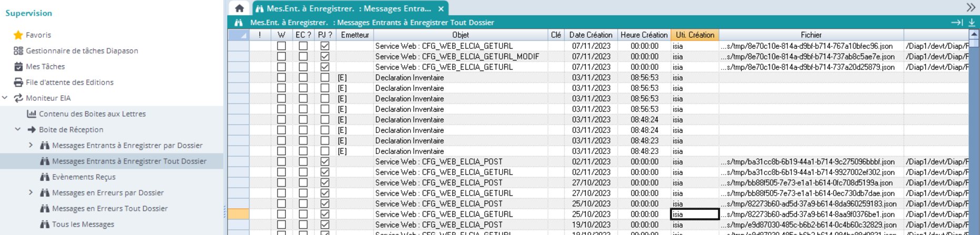980x235 pixels.
Task: Toggle EC checkbox of first Declaration Inventaire row
Action: 303,78
